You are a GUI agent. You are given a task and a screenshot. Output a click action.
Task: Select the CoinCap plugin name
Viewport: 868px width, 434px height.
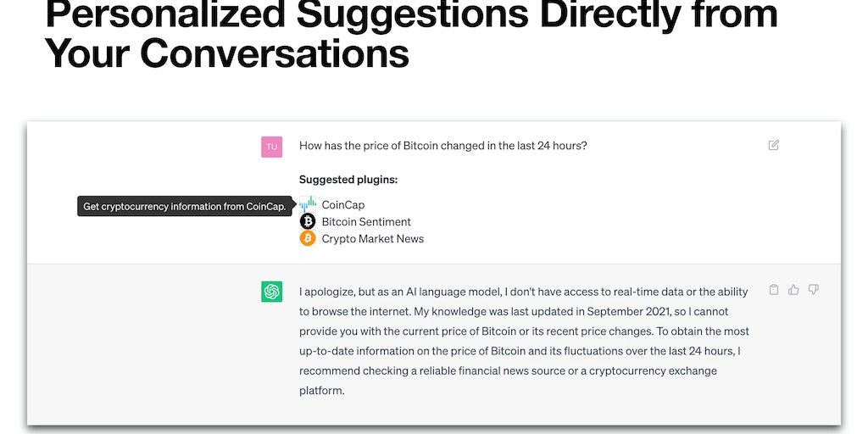coord(342,205)
